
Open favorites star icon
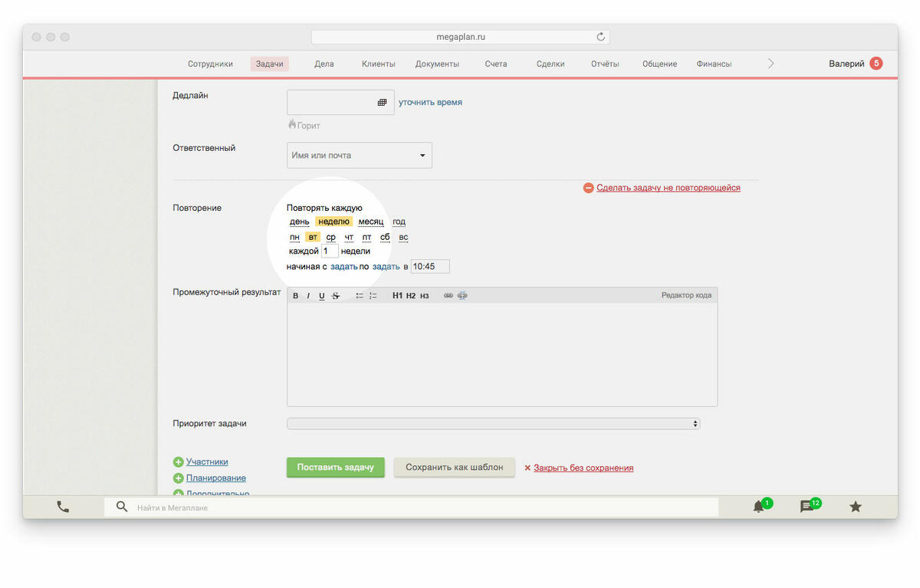point(856,507)
